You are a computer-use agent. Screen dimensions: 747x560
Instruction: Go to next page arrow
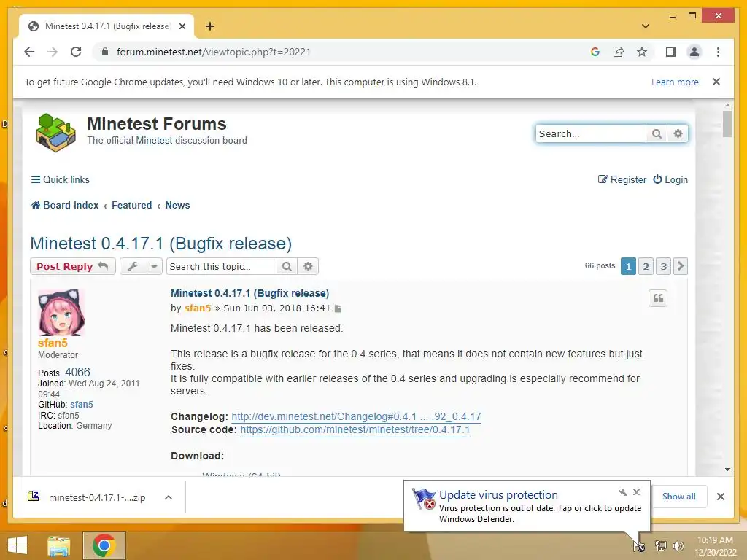coord(681,266)
